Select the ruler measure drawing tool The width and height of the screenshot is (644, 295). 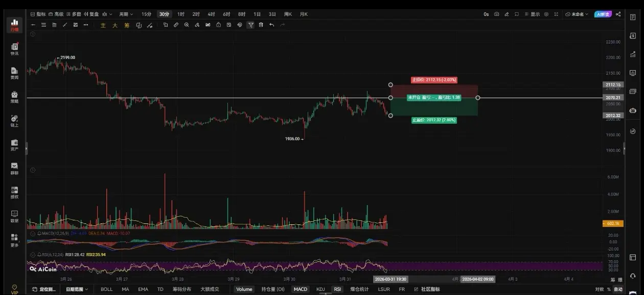(176, 25)
